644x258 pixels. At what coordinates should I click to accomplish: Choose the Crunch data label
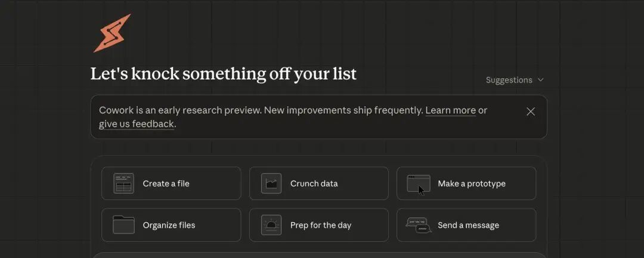point(314,183)
